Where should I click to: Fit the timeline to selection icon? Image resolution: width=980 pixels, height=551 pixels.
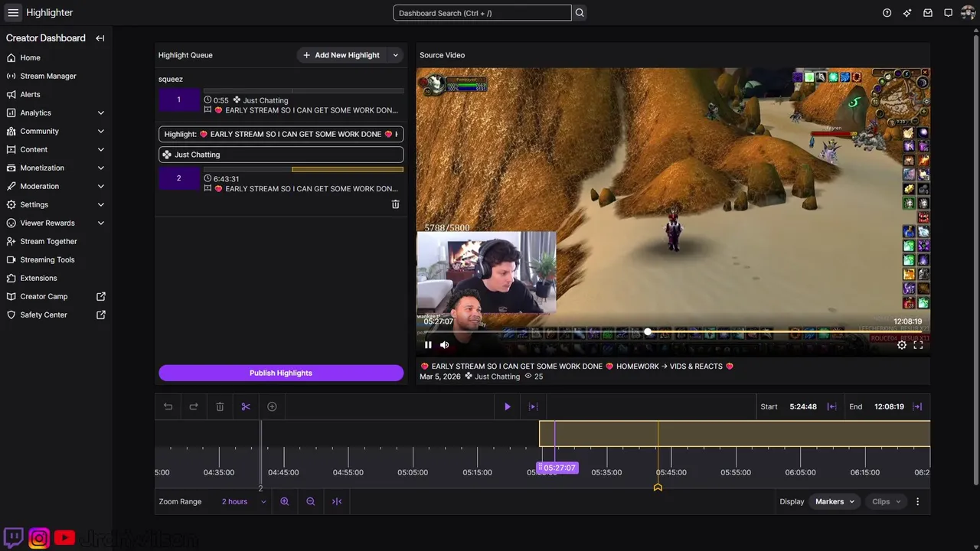click(x=337, y=501)
